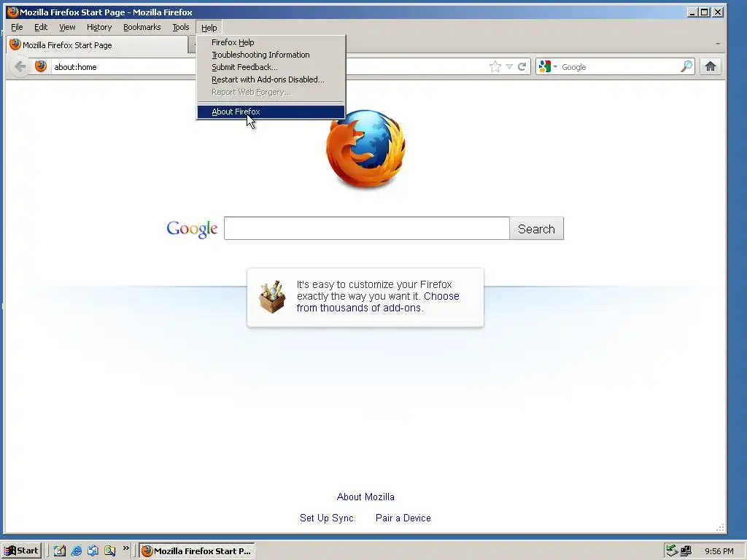Click the Firefox favicon on the tab
The width and height of the screenshot is (747, 560).
15,44
